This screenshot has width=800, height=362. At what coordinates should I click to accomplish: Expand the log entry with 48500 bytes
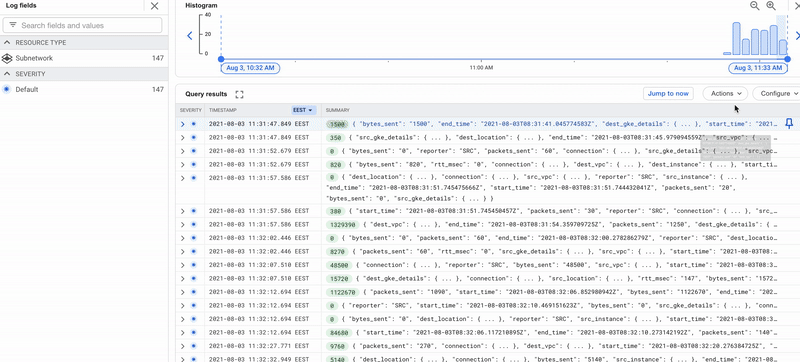tap(183, 265)
